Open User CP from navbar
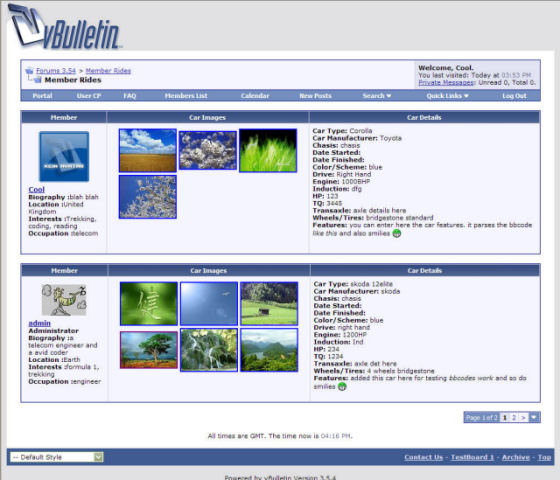The height and width of the screenshot is (480, 560). click(x=89, y=96)
